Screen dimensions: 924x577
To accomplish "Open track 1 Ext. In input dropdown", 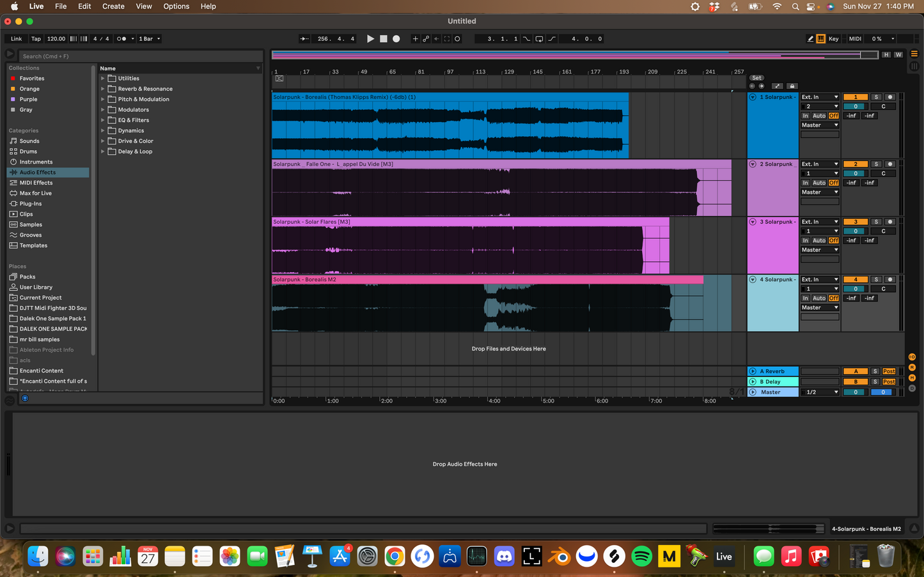I will [820, 97].
